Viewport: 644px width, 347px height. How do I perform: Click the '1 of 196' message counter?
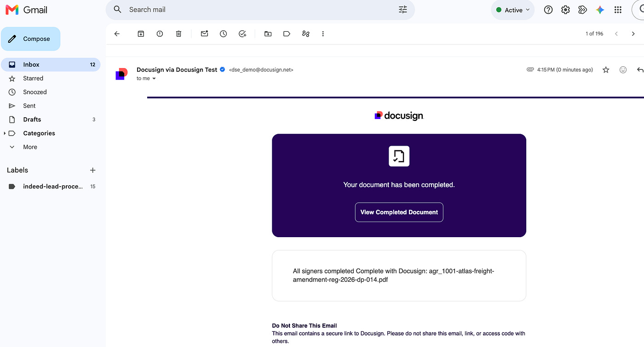click(x=594, y=34)
